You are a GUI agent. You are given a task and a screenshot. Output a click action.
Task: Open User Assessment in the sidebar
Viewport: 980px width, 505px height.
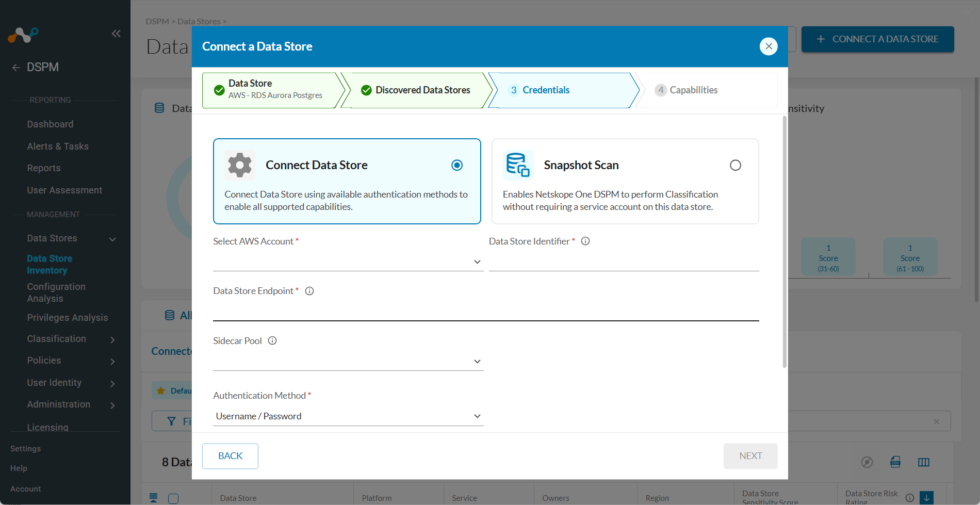click(x=64, y=190)
